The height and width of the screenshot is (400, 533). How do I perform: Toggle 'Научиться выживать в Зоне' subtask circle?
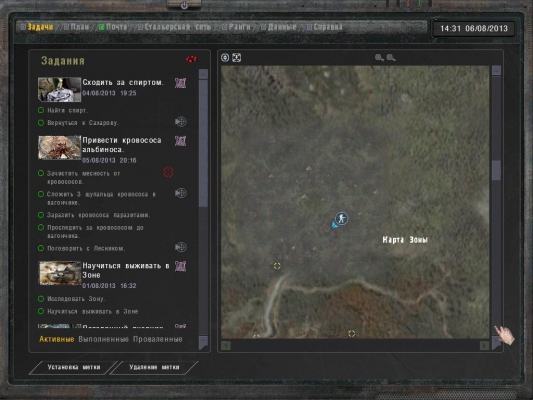point(41,311)
